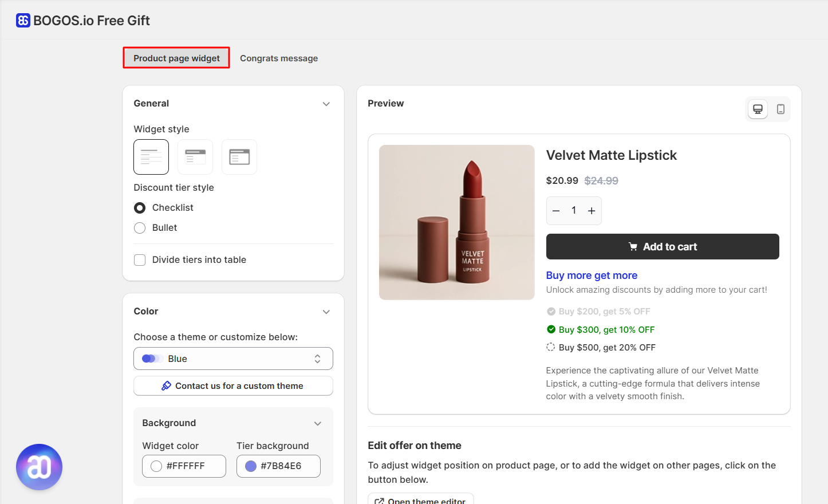Switch to the Congrats message tab
Screen dimensions: 828x504
point(279,58)
